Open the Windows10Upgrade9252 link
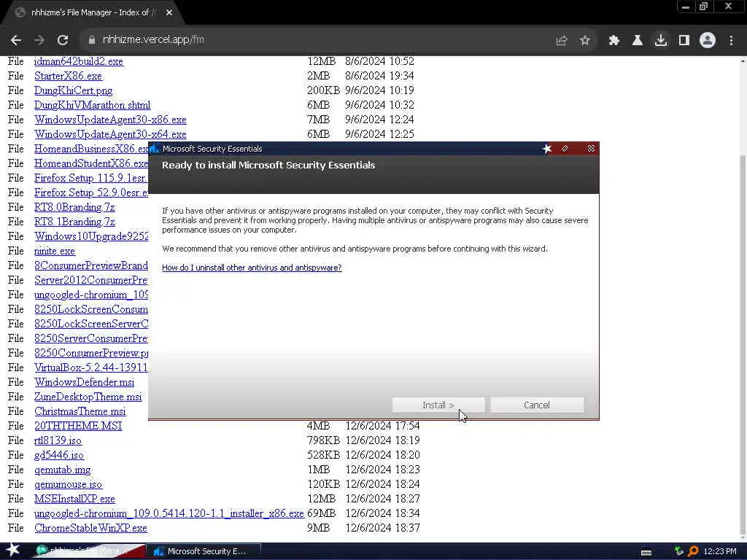The height and width of the screenshot is (560, 747). [91, 237]
